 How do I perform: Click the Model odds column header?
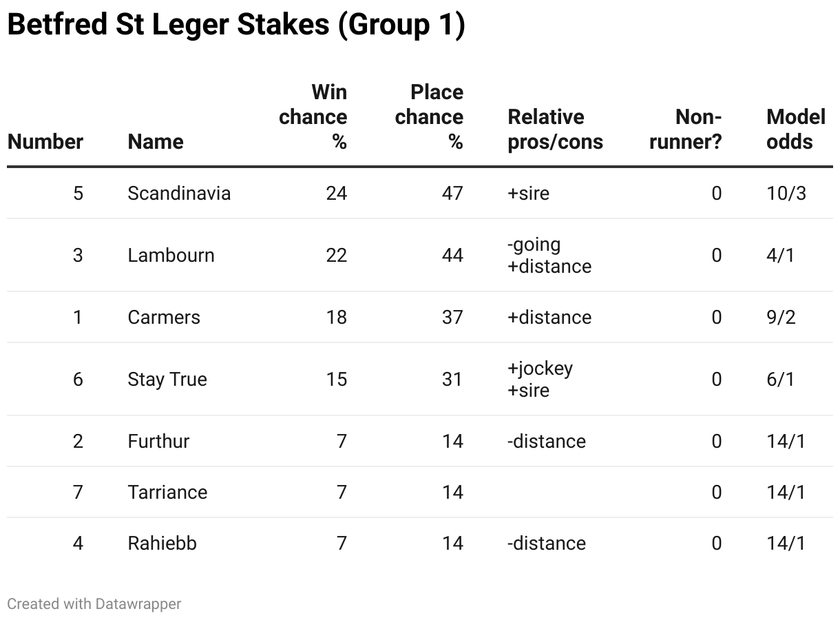[x=796, y=130]
